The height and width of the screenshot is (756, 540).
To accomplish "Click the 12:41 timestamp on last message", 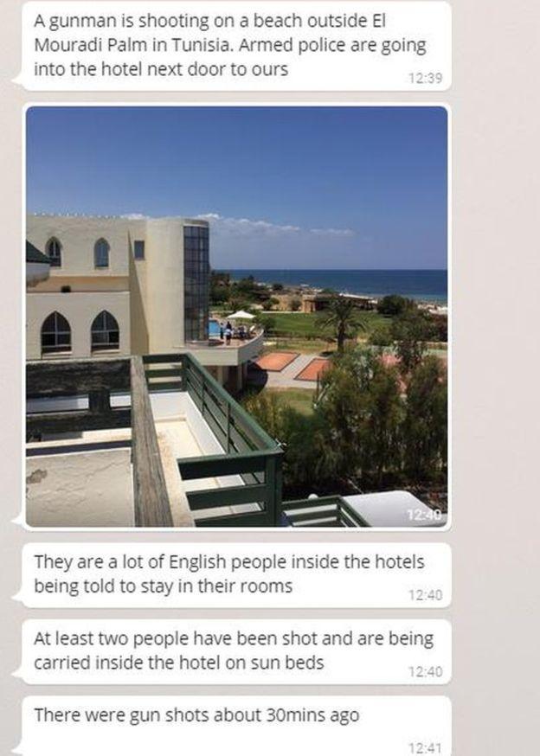I will [425, 748].
